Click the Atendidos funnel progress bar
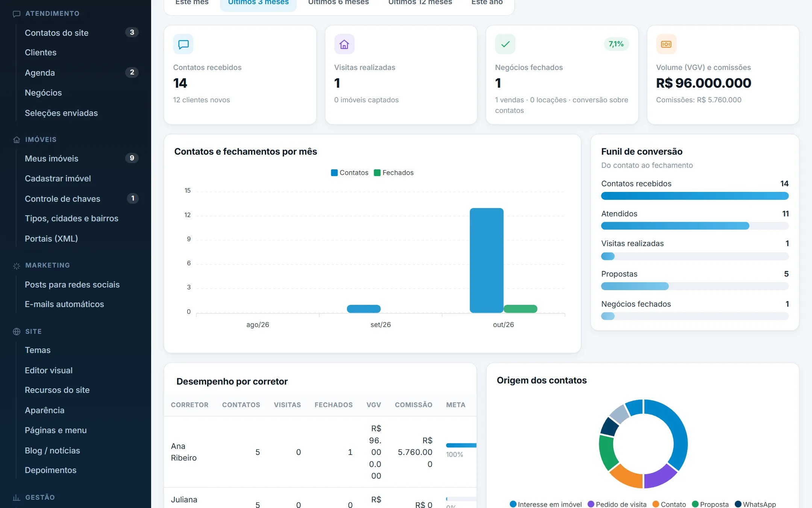Image resolution: width=812 pixels, height=508 pixels. coord(695,226)
